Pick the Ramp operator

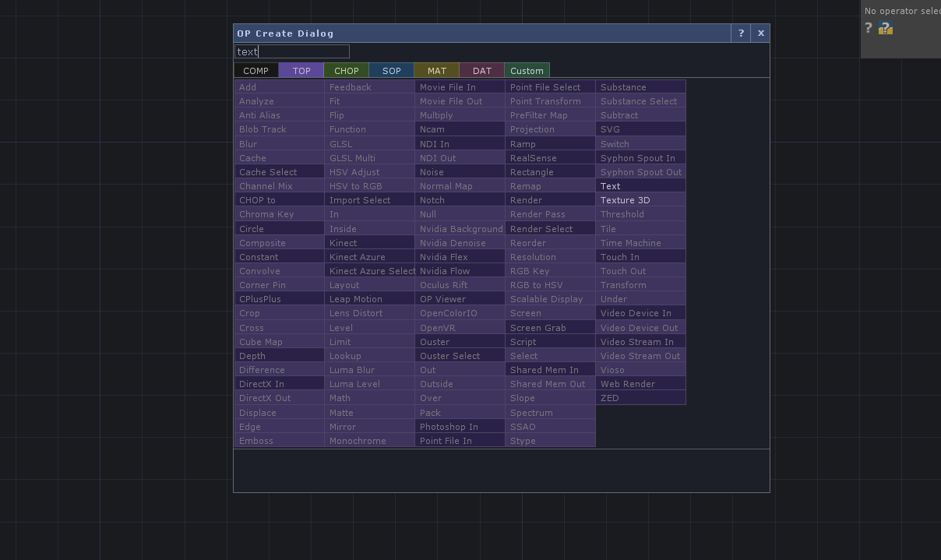point(551,144)
